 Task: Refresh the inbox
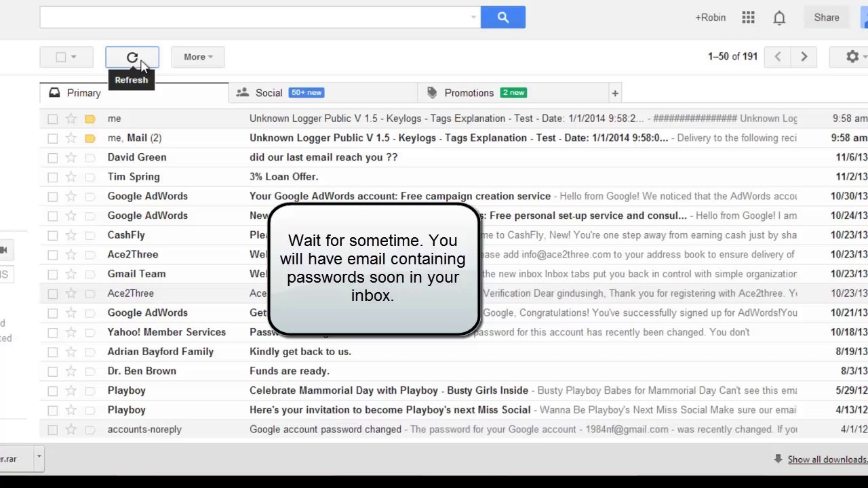click(x=132, y=57)
